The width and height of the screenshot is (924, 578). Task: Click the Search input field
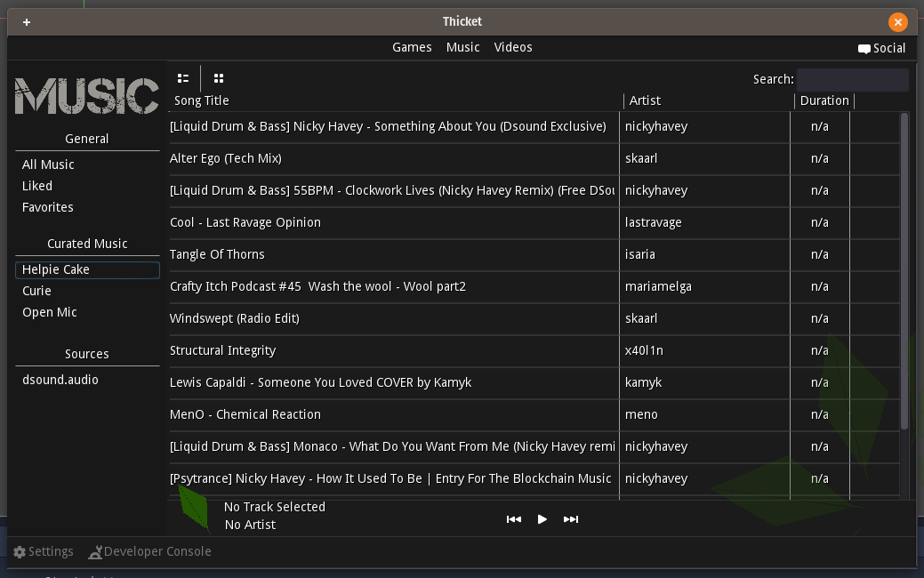(x=852, y=79)
